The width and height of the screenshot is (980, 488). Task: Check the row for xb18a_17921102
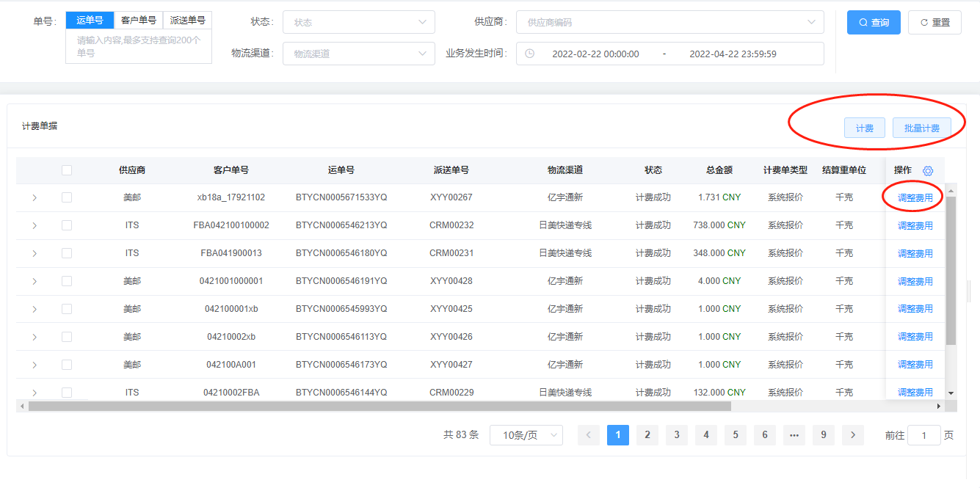click(67, 197)
